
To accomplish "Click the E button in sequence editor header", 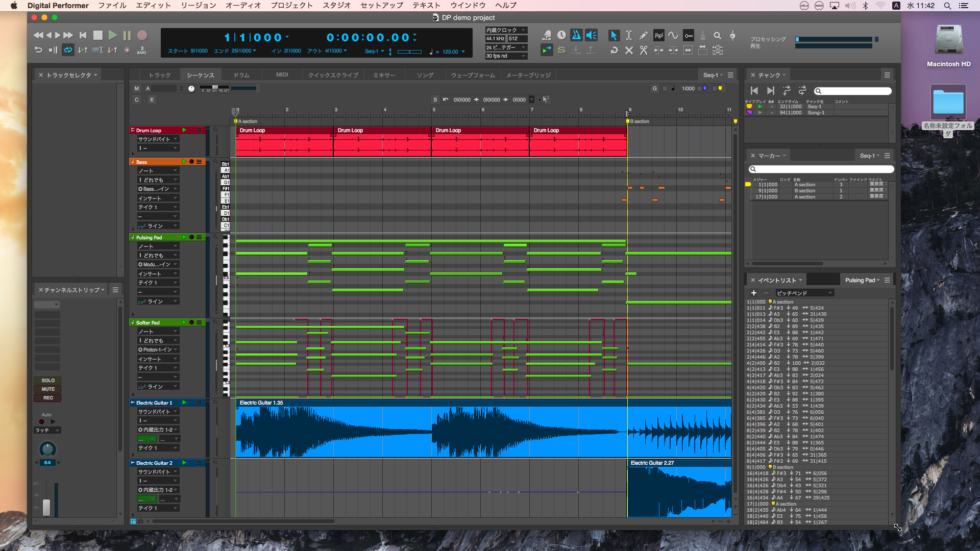I will (x=152, y=99).
